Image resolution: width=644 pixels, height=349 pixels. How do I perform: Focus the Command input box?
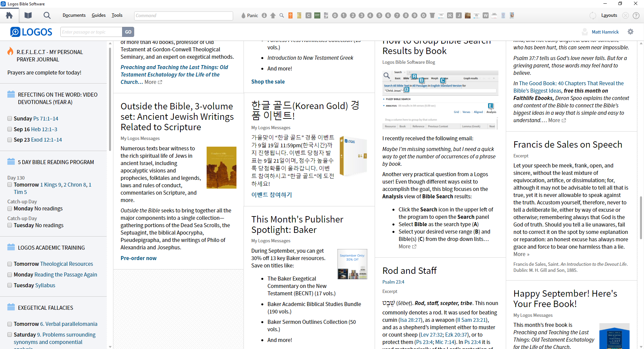[183, 15]
